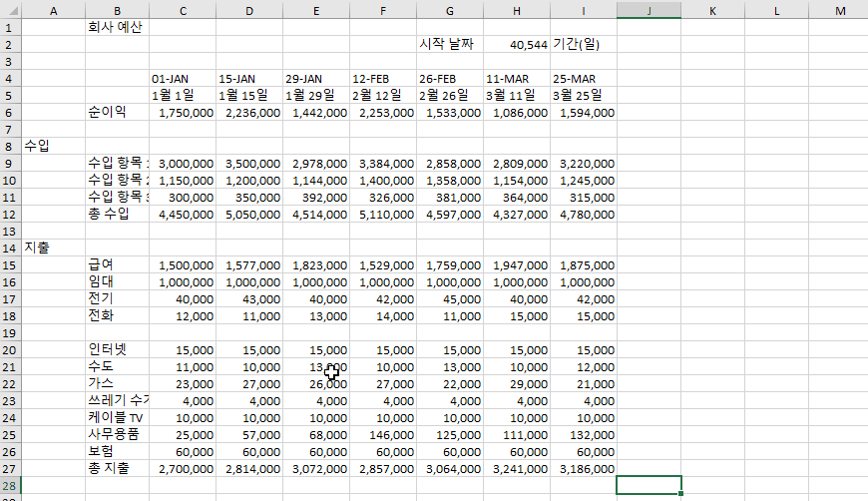
Task: Click the 총 지출 row label
Action: [x=117, y=469]
